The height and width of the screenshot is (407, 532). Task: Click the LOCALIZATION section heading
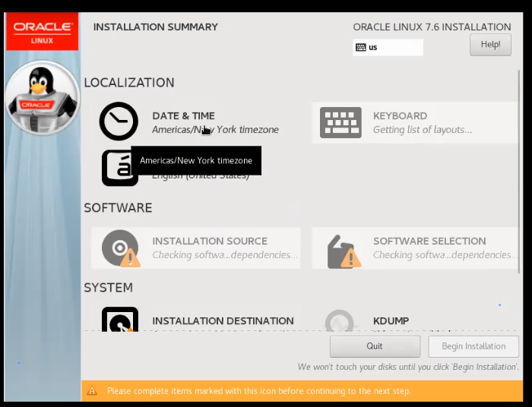pos(129,82)
